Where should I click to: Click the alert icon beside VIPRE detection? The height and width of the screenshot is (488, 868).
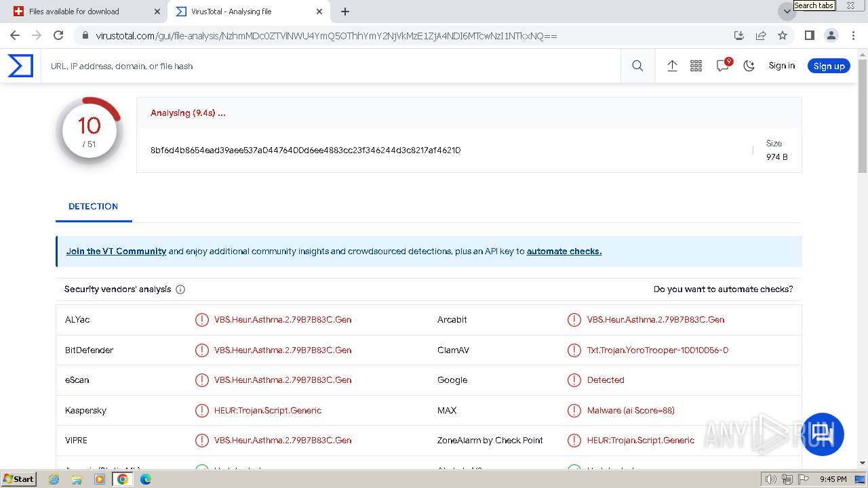[202, 441]
